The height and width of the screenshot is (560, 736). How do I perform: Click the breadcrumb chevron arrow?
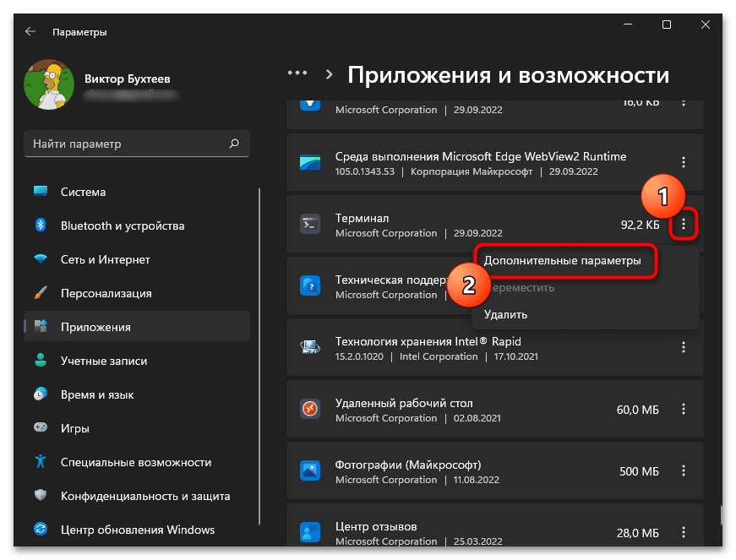point(329,74)
